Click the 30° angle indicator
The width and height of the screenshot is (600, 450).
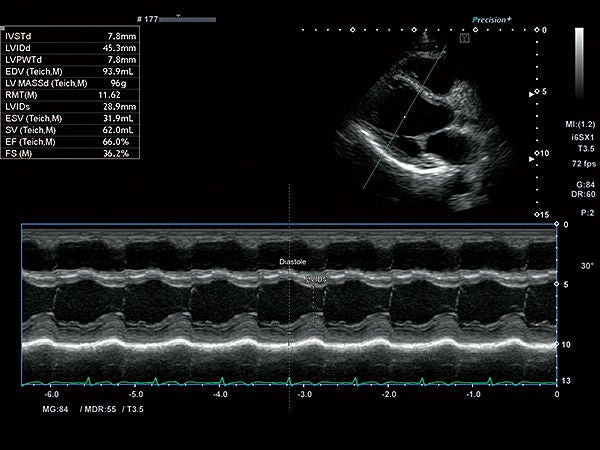(x=588, y=266)
